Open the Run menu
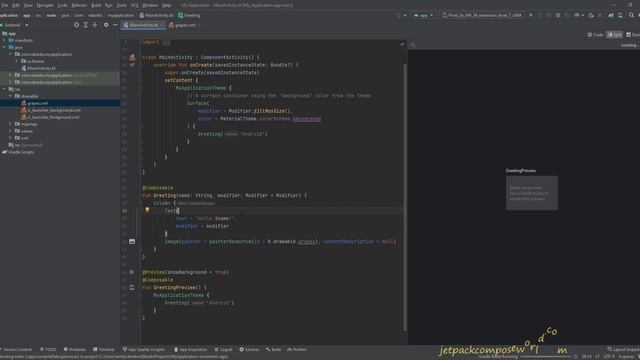 point(109,5)
